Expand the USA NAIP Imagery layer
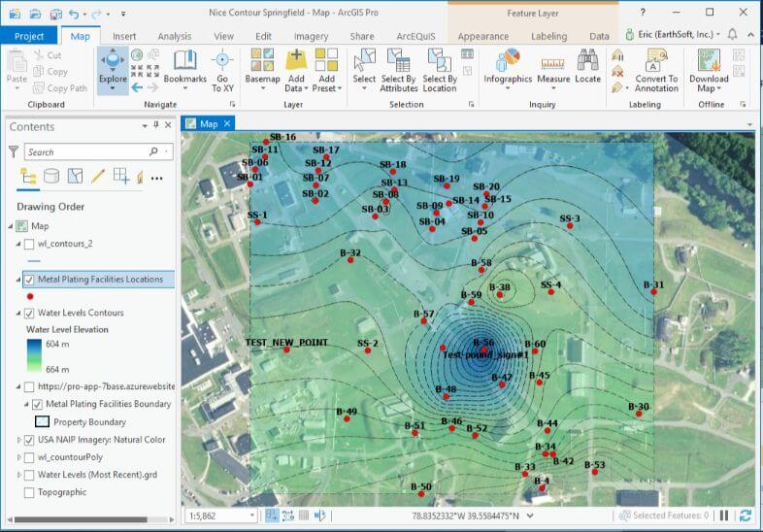Image resolution: width=763 pixels, height=532 pixels. tap(19, 440)
